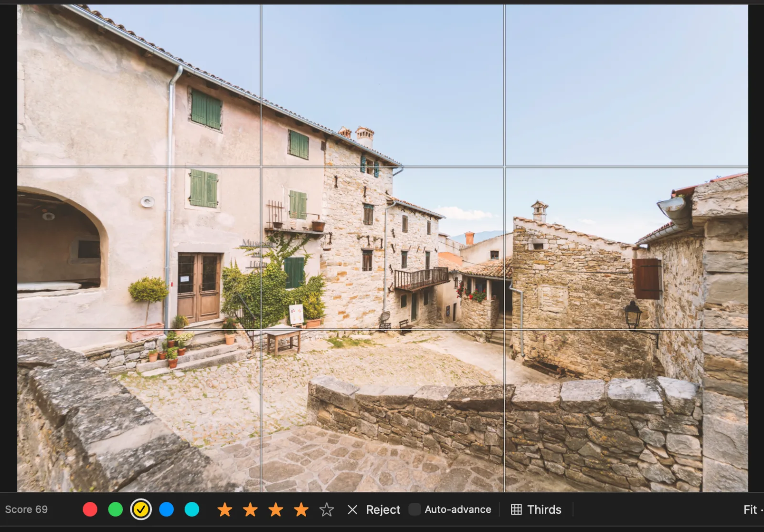Open the Fit zoom dropdown
The image size is (764, 532).
[753, 510]
